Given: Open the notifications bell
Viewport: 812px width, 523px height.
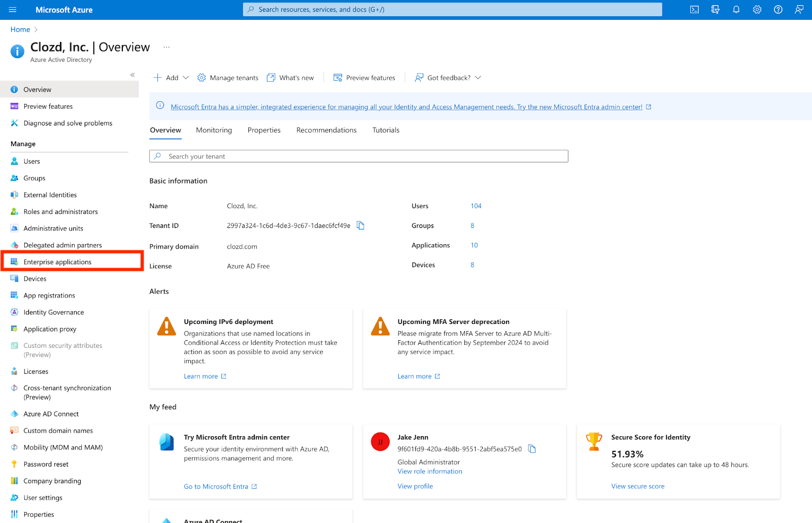Looking at the screenshot, I should click(x=736, y=10).
